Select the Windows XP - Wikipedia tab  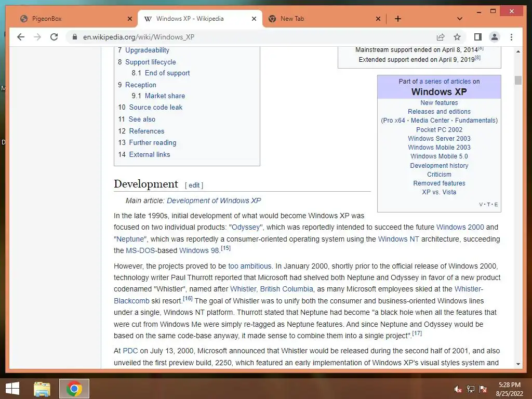[200, 19]
